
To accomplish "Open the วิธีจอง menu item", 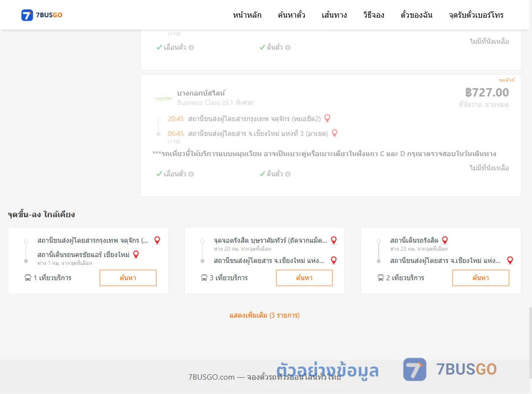I will [373, 15].
